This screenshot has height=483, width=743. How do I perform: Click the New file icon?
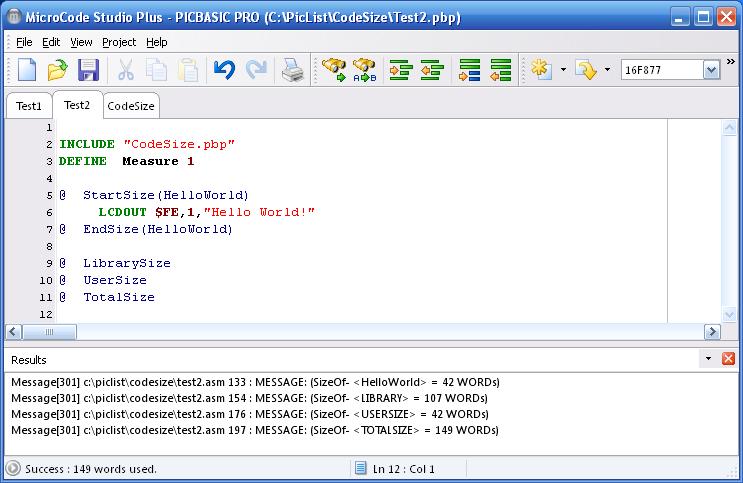[x=27, y=70]
